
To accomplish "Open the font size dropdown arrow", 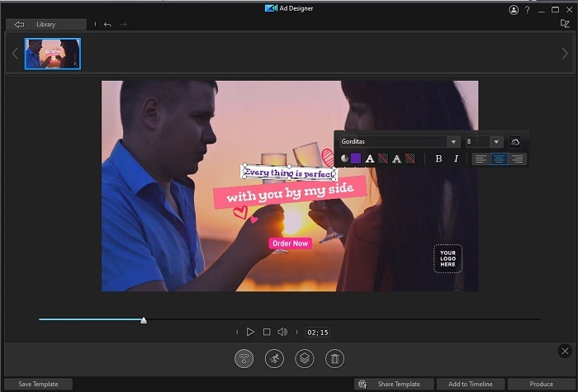I will coord(496,141).
